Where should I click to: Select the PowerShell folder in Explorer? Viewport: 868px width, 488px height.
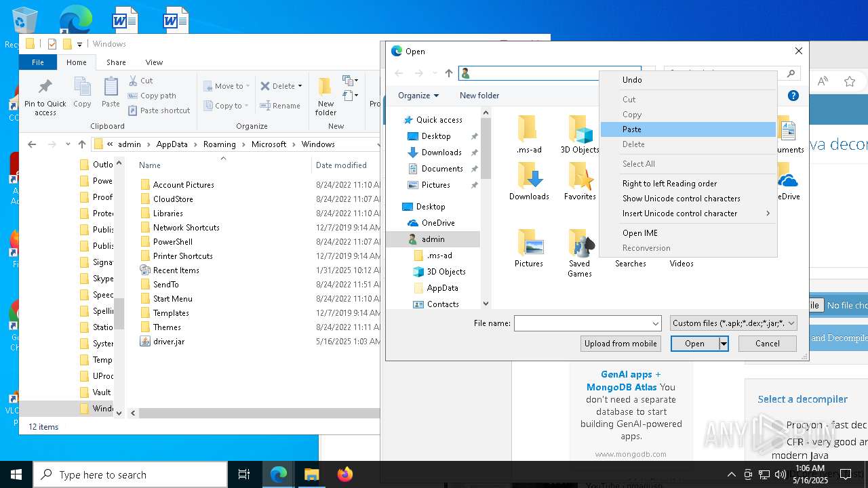[166, 242]
